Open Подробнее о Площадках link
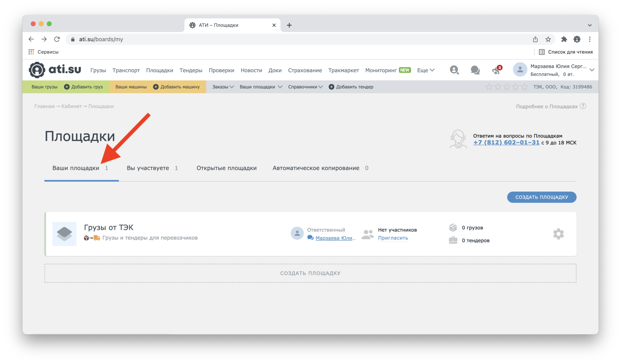 [547, 106]
